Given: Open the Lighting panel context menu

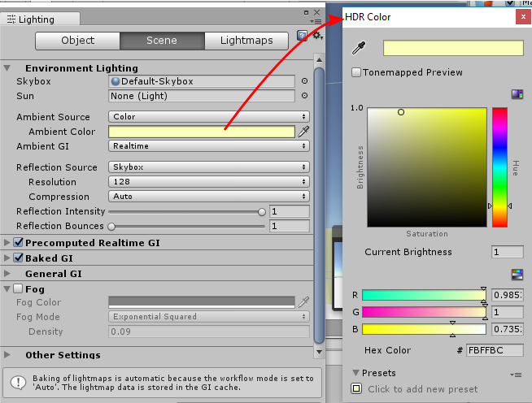Looking at the screenshot, I should 316,22.
